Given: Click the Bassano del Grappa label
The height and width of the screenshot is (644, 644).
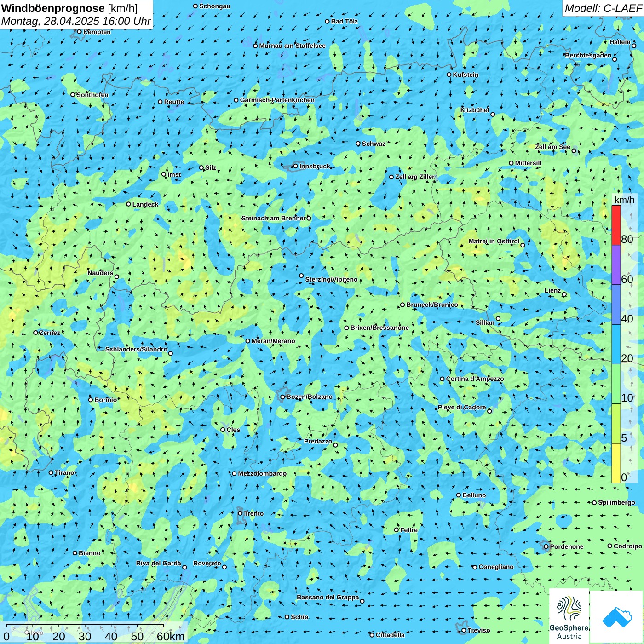Looking at the screenshot, I should [x=328, y=597].
